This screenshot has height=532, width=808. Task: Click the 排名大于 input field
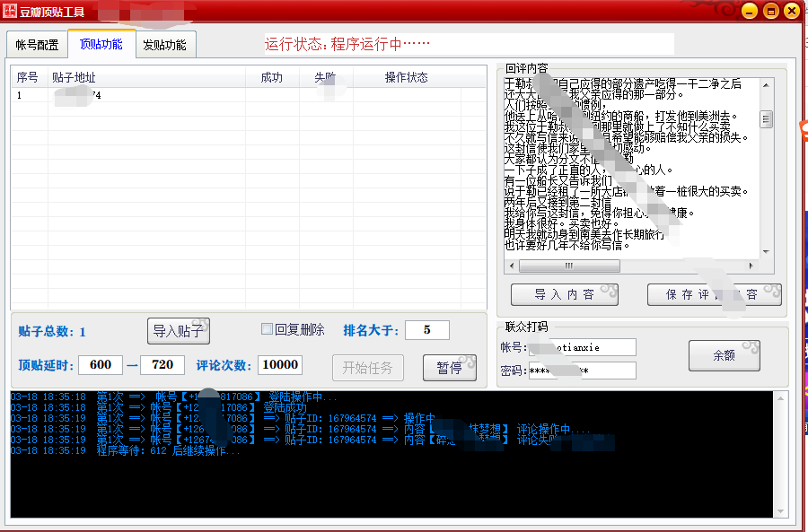426,330
